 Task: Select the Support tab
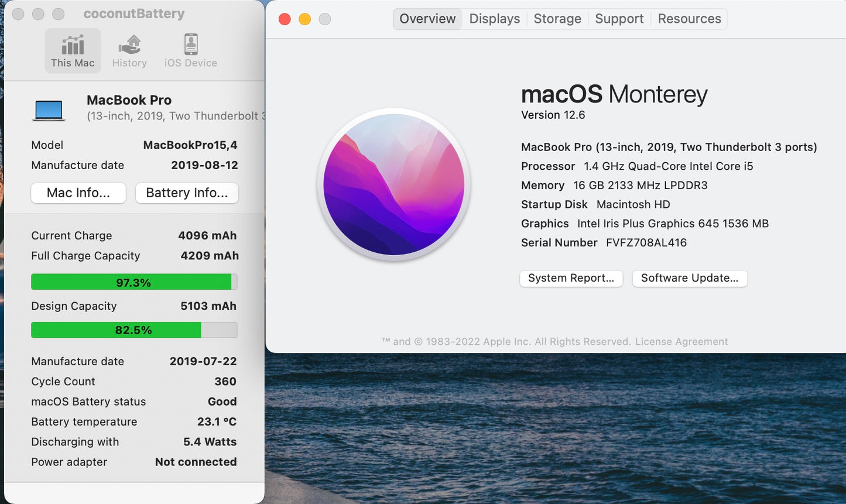point(619,18)
